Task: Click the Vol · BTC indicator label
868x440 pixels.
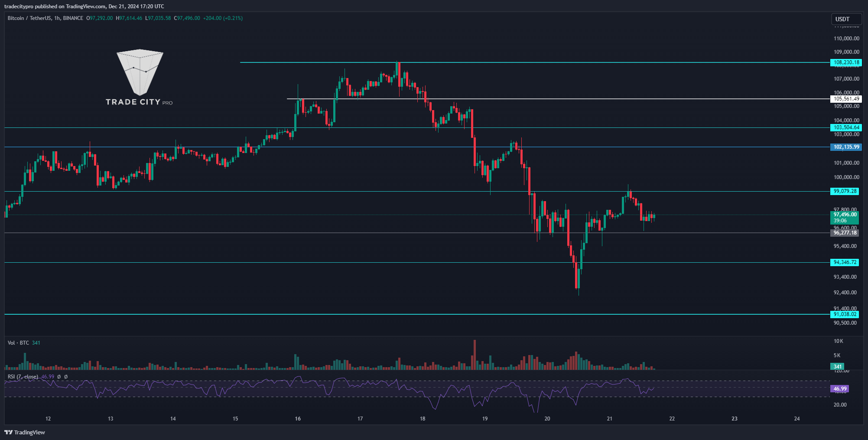Action: [x=18, y=343]
